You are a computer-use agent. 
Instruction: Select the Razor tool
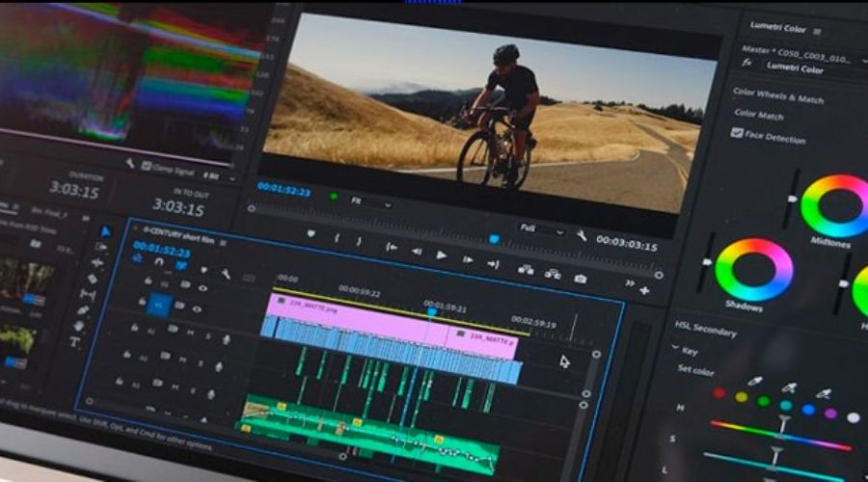(x=93, y=279)
